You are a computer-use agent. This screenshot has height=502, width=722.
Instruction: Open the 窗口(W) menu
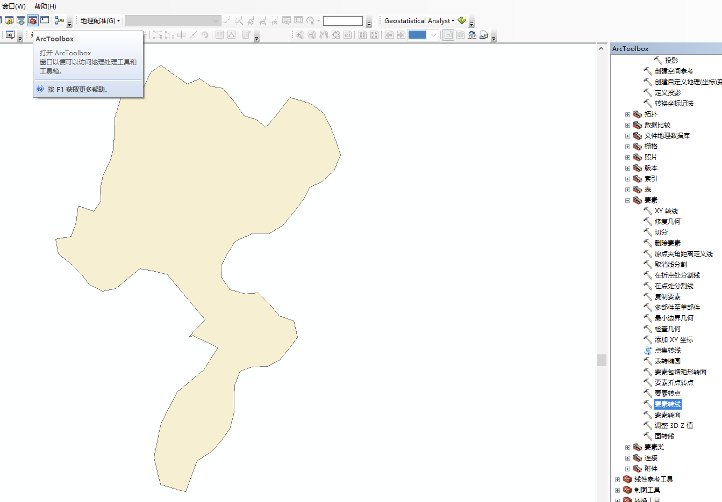13,6
